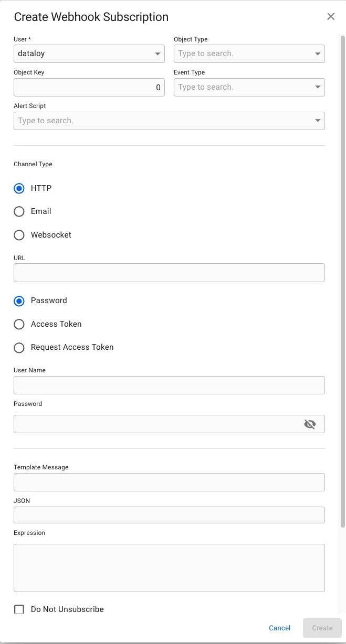Click the Object Key number field

89,88
